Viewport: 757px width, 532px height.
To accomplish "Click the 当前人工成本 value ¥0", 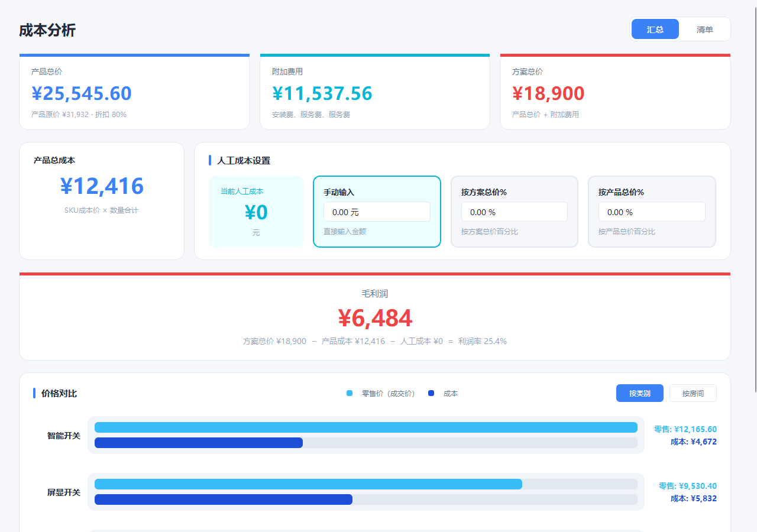I will [256, 212].
